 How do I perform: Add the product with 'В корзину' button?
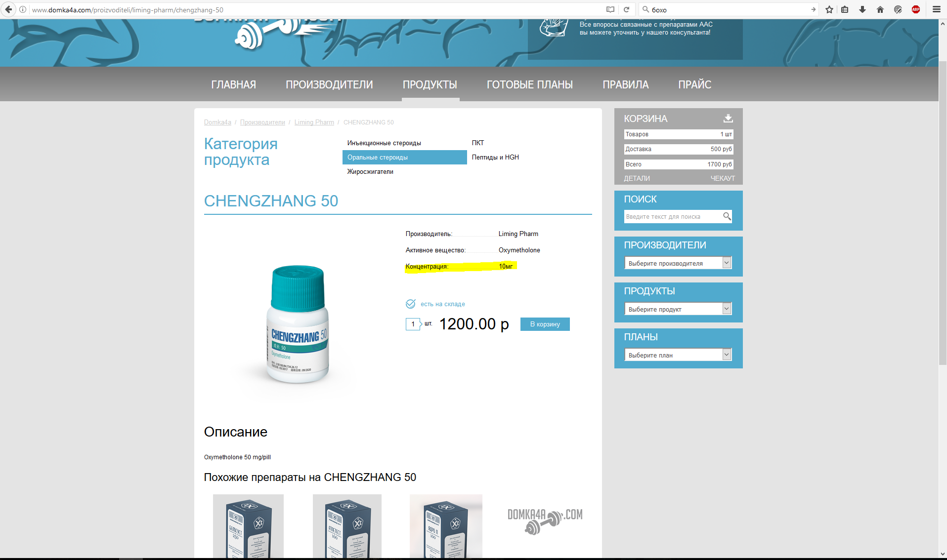coord(544,324)
